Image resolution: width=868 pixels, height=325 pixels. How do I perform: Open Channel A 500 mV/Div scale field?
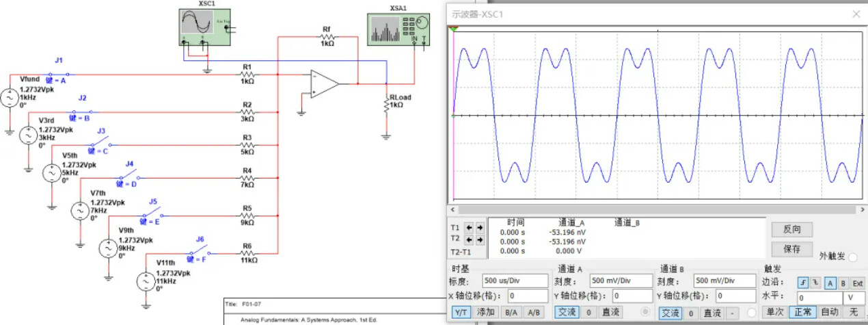619,281
